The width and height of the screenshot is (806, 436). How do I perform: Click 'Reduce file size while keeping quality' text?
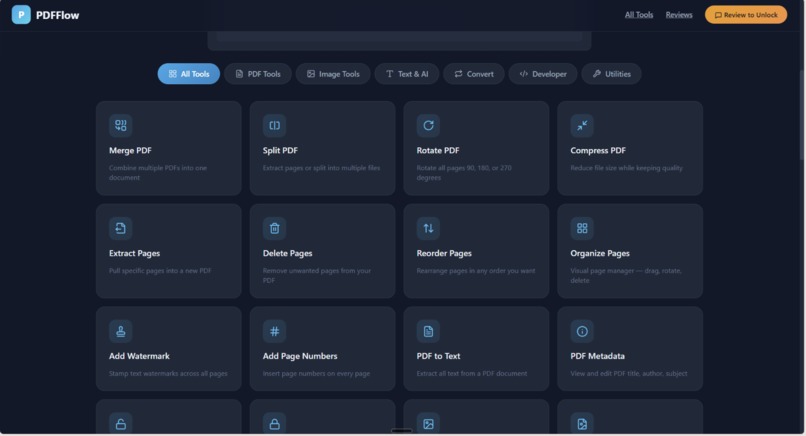click(x=626, y=168)
